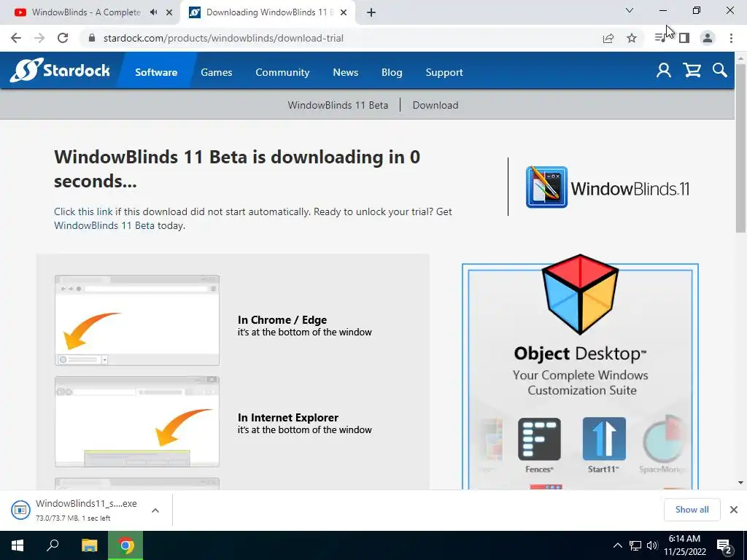The height and width of the screenshot is (560, 747).
Task: Open the Blog menu item
Action: (x=392, y=72)
